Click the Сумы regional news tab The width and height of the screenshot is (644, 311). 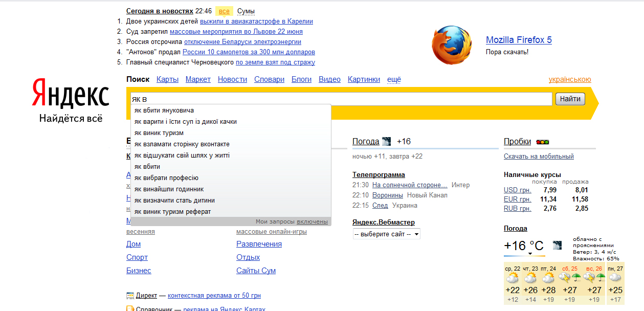(x=246, y=11)
